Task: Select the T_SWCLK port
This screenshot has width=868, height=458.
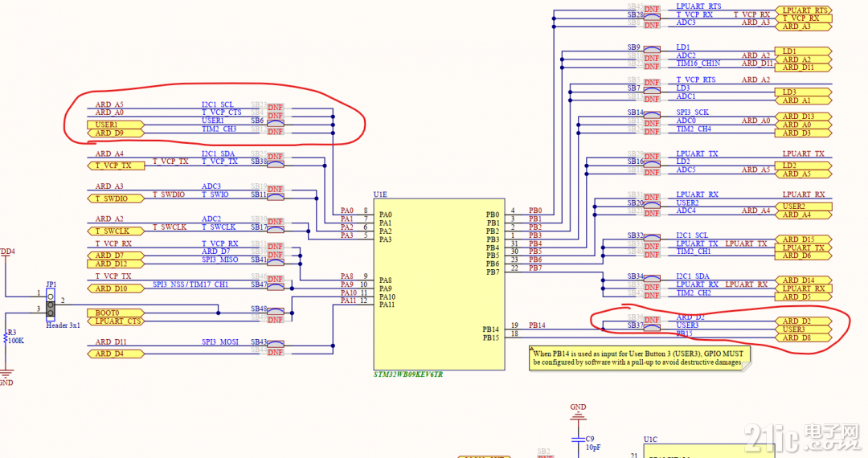Action: 116,231
